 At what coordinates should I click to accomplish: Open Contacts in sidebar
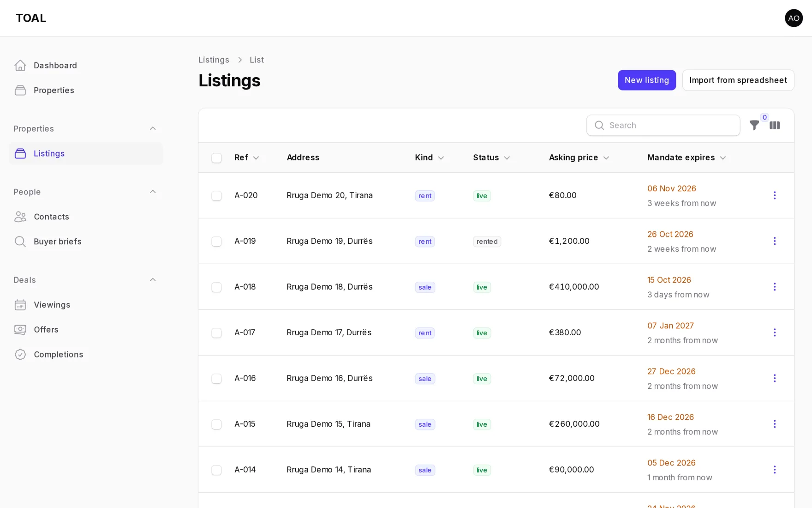[x=86, y=217]
